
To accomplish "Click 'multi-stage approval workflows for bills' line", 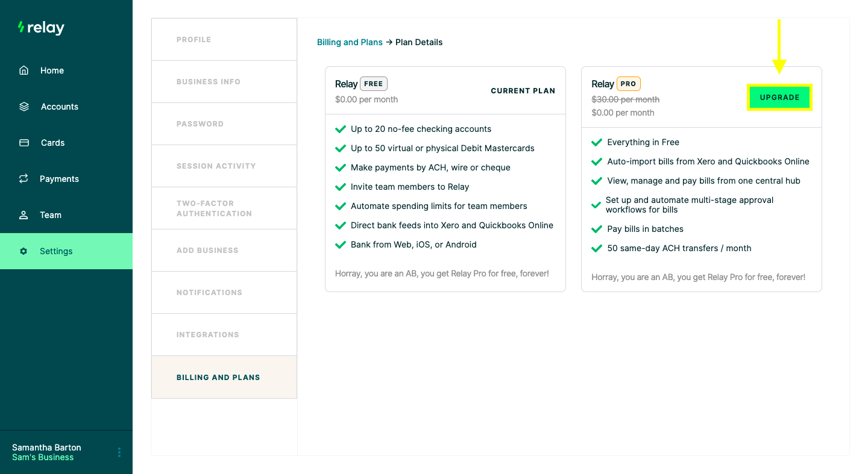I will 690,205.
